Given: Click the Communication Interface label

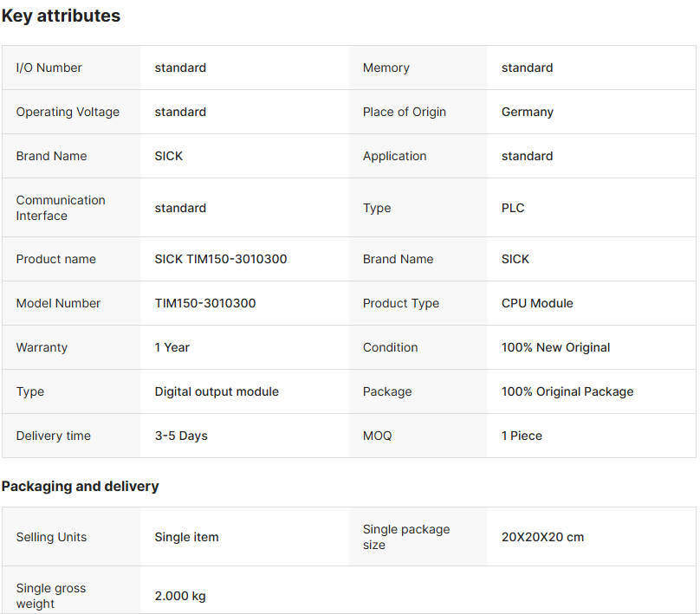Looking at the screenshot, I should tap(61, 208).
